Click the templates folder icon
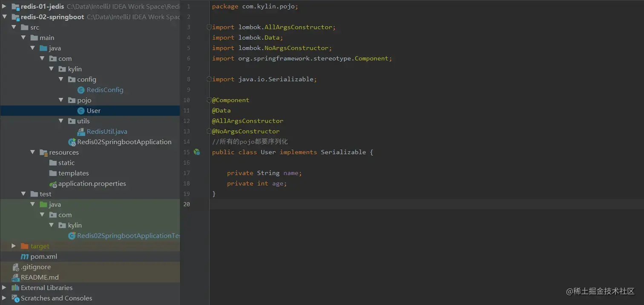The height and width of the screenshot is (305, 644). point(53,173)
